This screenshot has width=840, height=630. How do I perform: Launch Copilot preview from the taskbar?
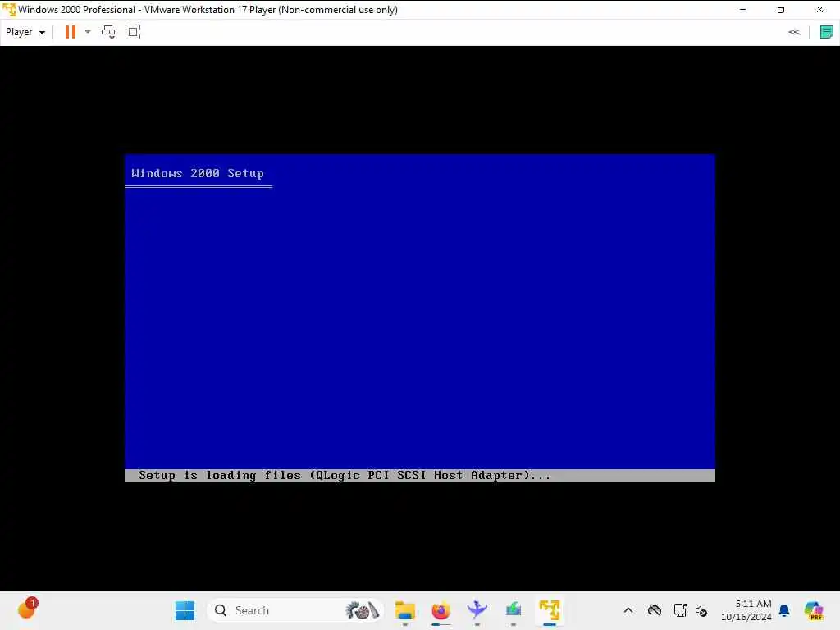coord(814,610)
